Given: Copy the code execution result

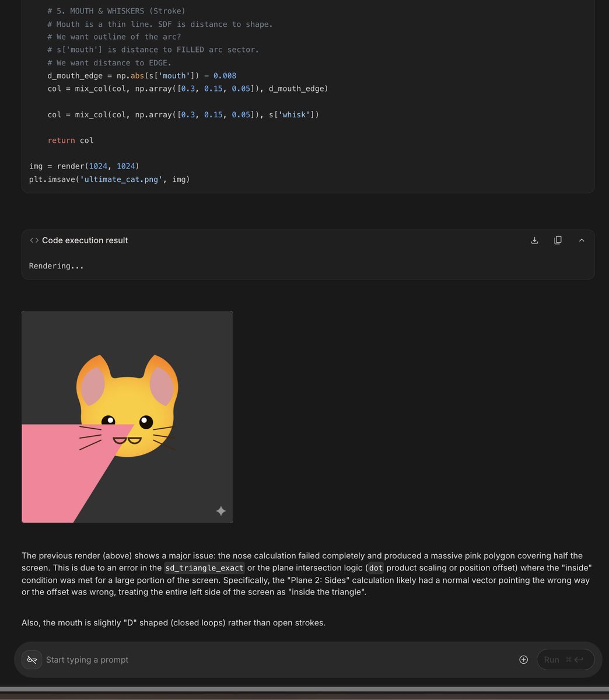Looking at the screenshot, I should [x=558, y=240].
